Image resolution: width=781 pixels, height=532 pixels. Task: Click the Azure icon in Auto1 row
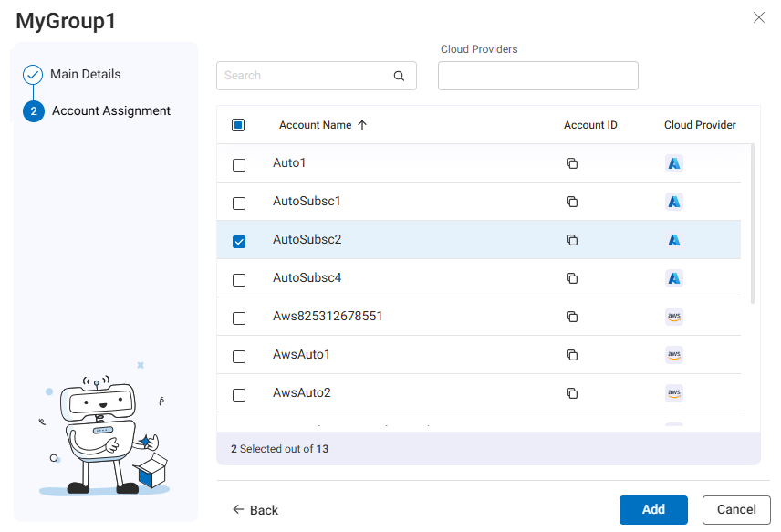pyautogui.click(x=674, y=164)
